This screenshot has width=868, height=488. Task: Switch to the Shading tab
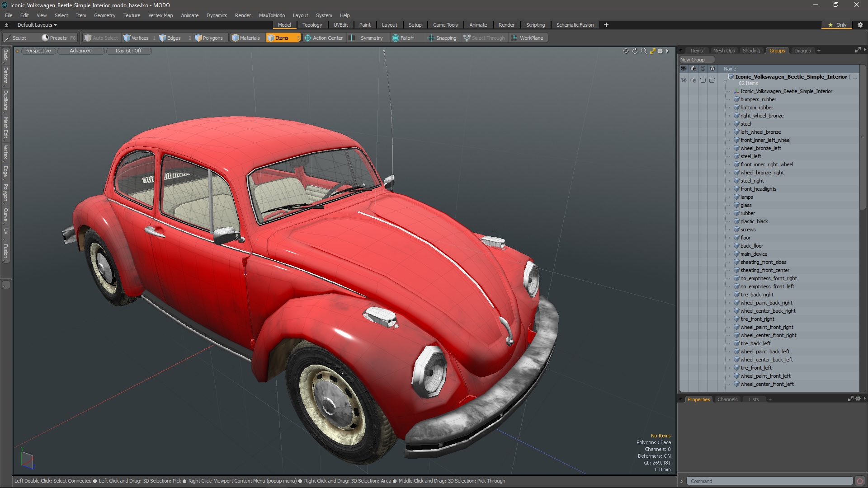[751, 51]
